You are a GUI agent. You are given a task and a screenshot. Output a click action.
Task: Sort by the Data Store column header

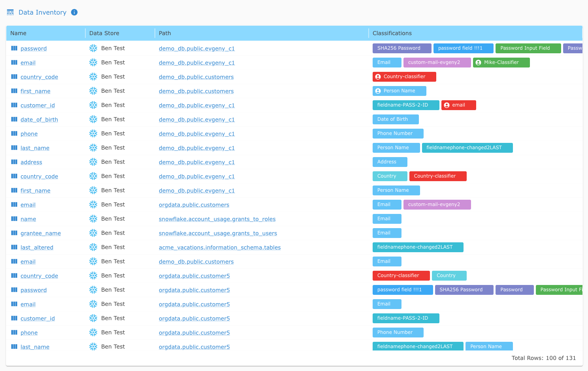pos(104,33)
